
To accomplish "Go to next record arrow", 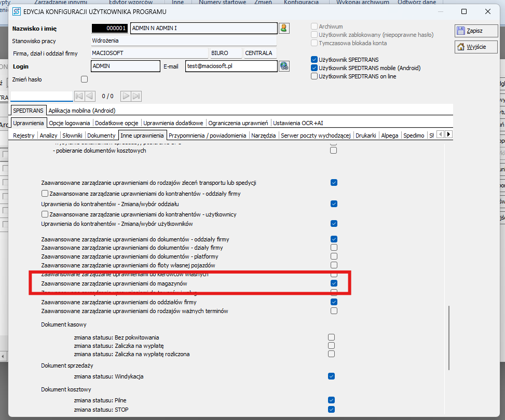I will (126, 96).
